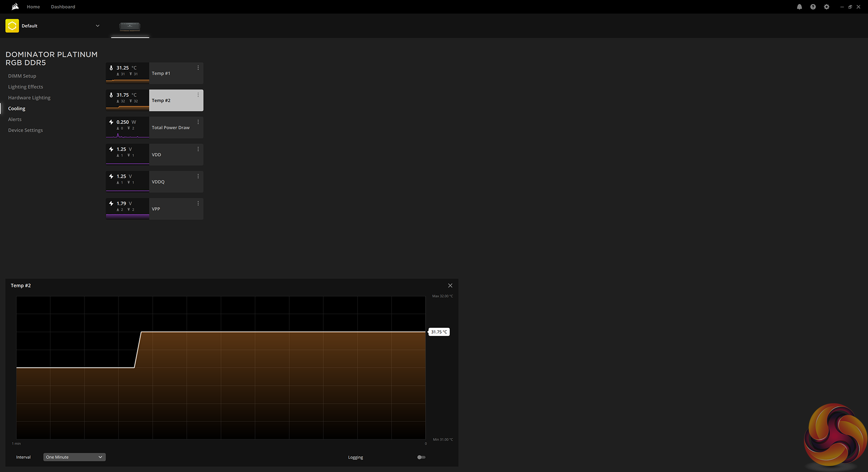Select the DDR5 memory device thumbnail

(130, 26)
